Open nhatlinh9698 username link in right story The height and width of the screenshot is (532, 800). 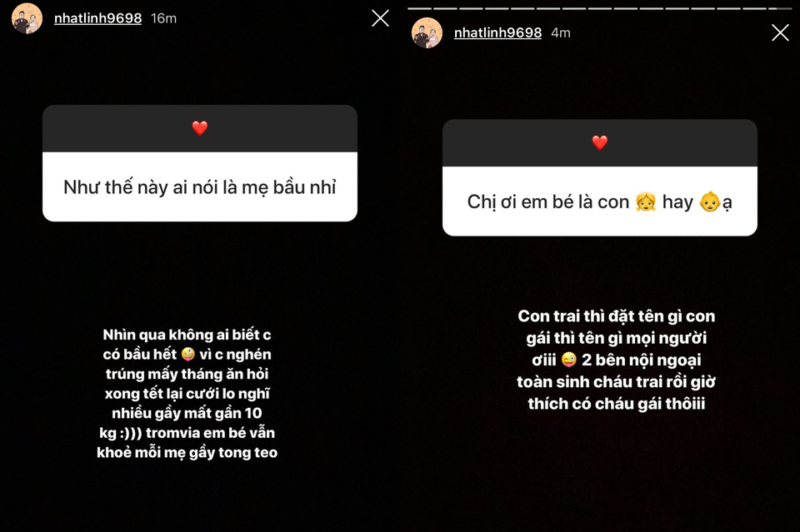point(498,32)
